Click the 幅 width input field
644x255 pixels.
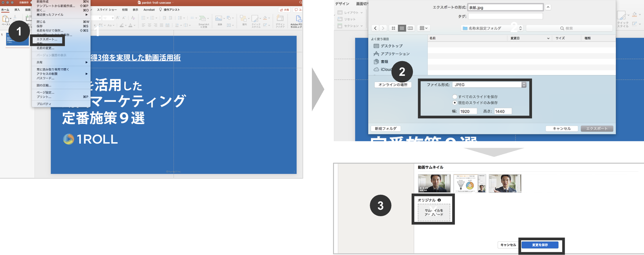click(468, 111)
